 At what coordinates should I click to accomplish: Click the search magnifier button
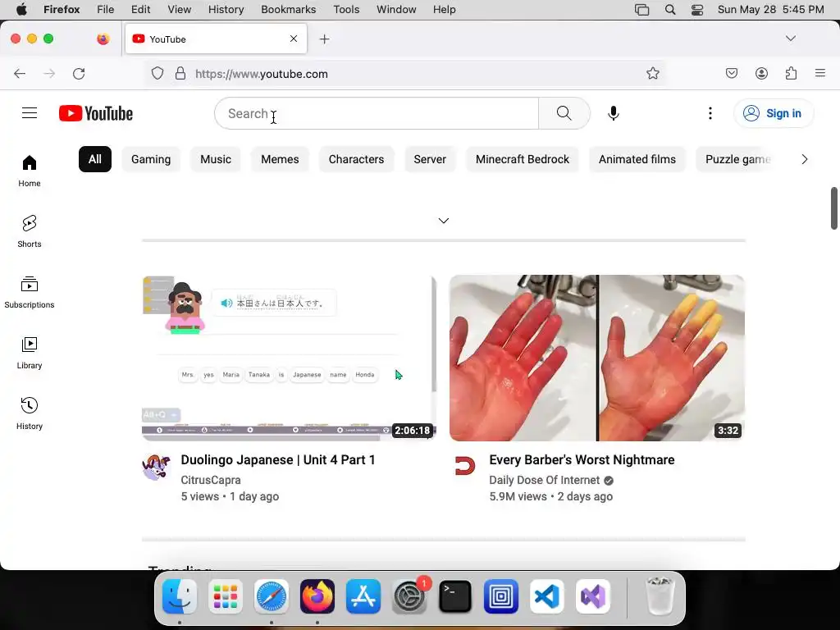coord(564,113)
